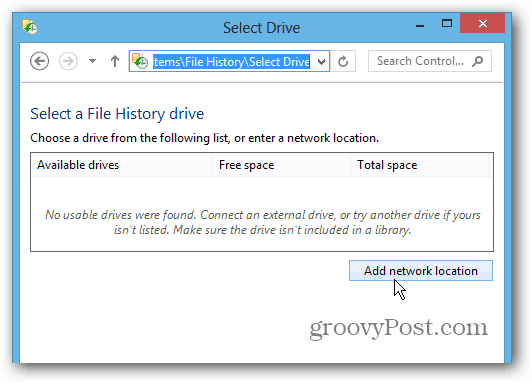Image resolution: width=532 pixels, height=383 pixels.
Task: Go back with the Back arrow button
Action: click(x=39, y=61)
